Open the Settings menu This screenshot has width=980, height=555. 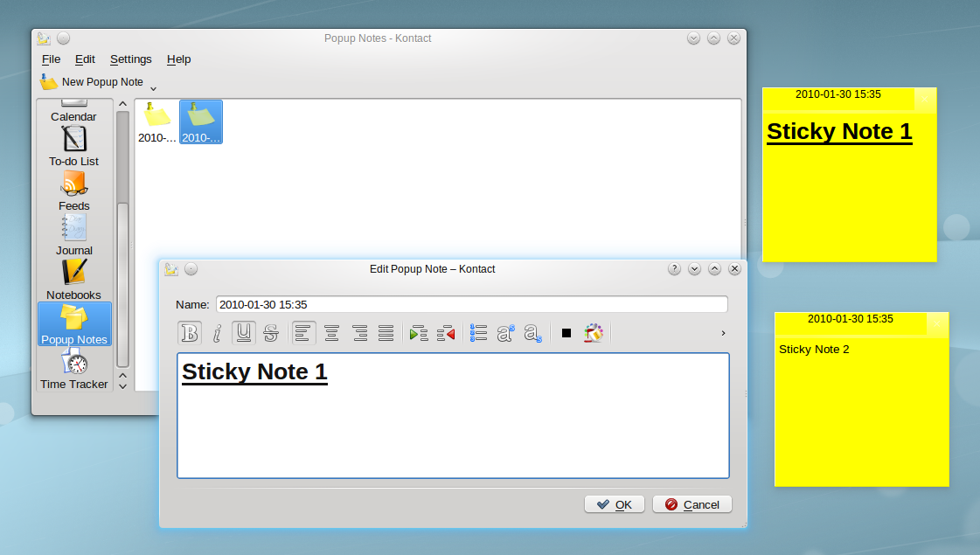click(x=130, y=59)
